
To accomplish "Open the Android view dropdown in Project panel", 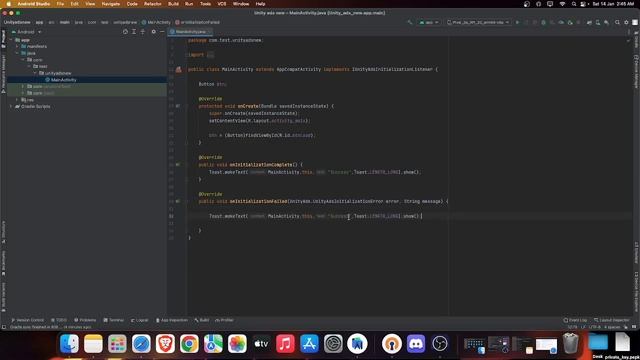I will click(x=27, y=32).
